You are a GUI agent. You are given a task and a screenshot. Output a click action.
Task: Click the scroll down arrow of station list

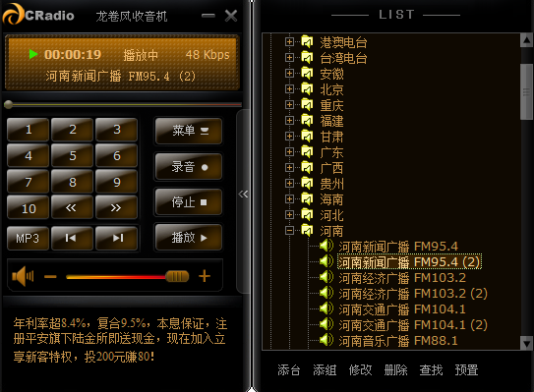pos(526,343)
